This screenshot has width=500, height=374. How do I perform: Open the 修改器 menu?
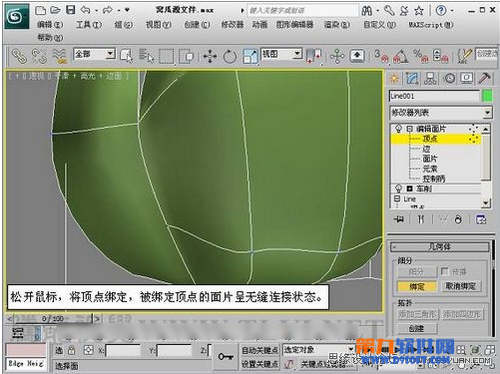[232, 25]
